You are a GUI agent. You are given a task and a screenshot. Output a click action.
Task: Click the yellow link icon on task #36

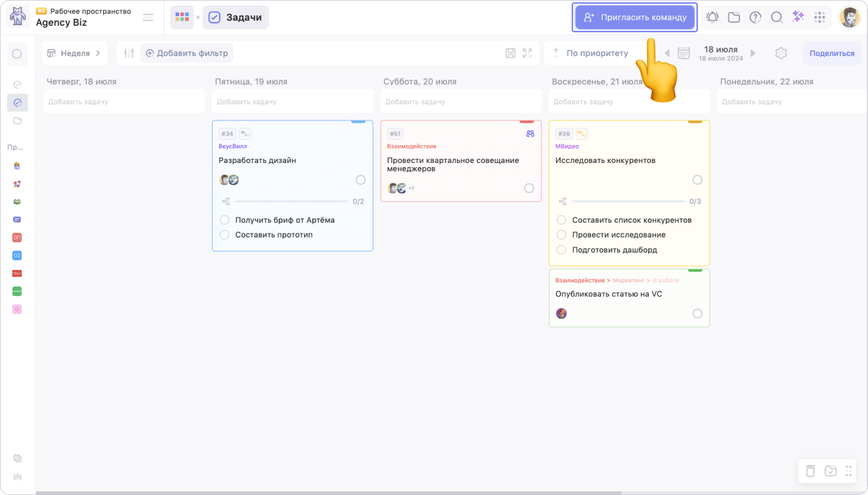click(581, 134)
